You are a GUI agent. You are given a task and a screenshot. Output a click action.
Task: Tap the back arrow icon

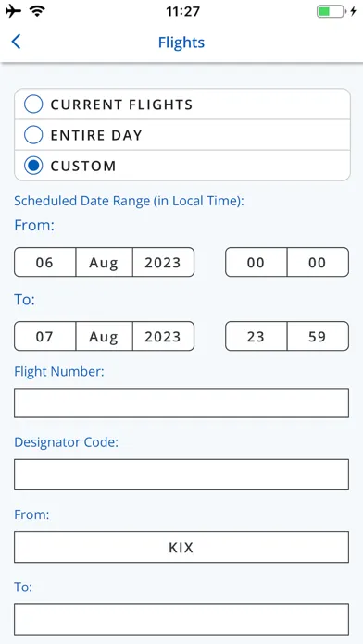click(x=16, y=42)
